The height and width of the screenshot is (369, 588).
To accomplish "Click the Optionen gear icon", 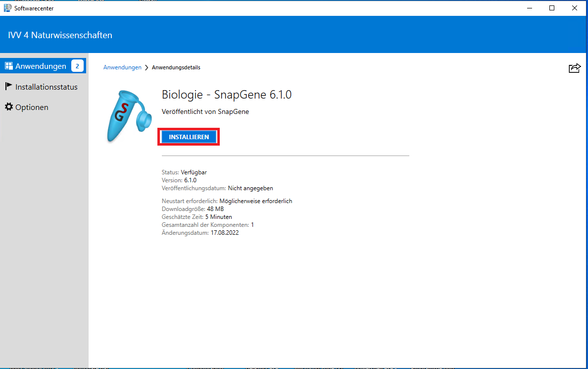I will click(x=8, y=107).
